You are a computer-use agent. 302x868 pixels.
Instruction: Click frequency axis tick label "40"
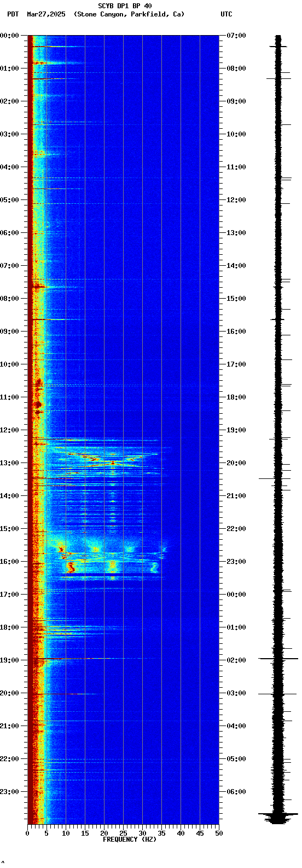click(181, 833)
